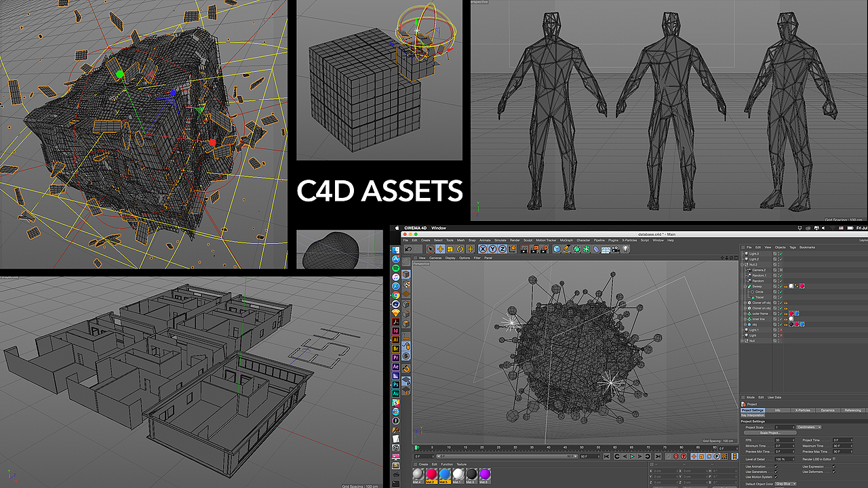Screen dimensions: 868x488
Task: Select the blue Mat.5 material
Action: point(445,475)
